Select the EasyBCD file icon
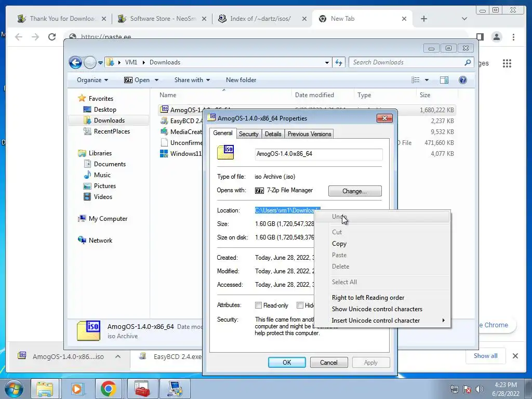This screenshot has width=532, height=399. click(x=164, y=121)
